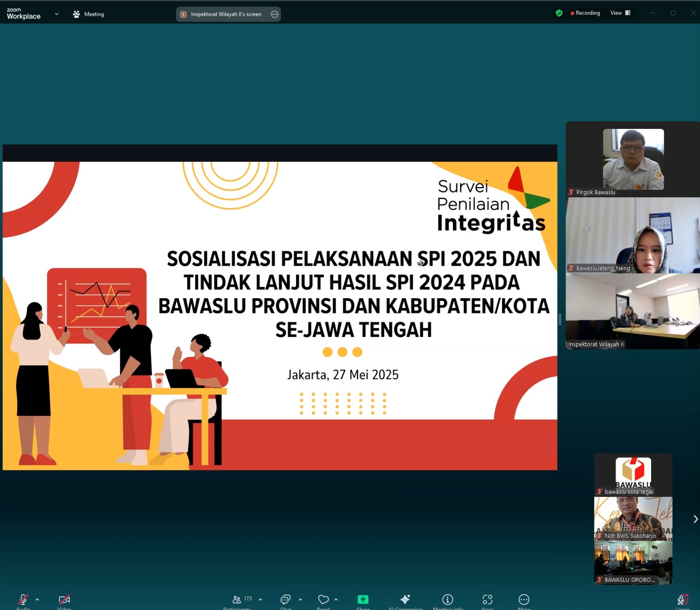The height and width of the screenshot is (610, 700).
Task: Open Apps panel
Action: 487,600
